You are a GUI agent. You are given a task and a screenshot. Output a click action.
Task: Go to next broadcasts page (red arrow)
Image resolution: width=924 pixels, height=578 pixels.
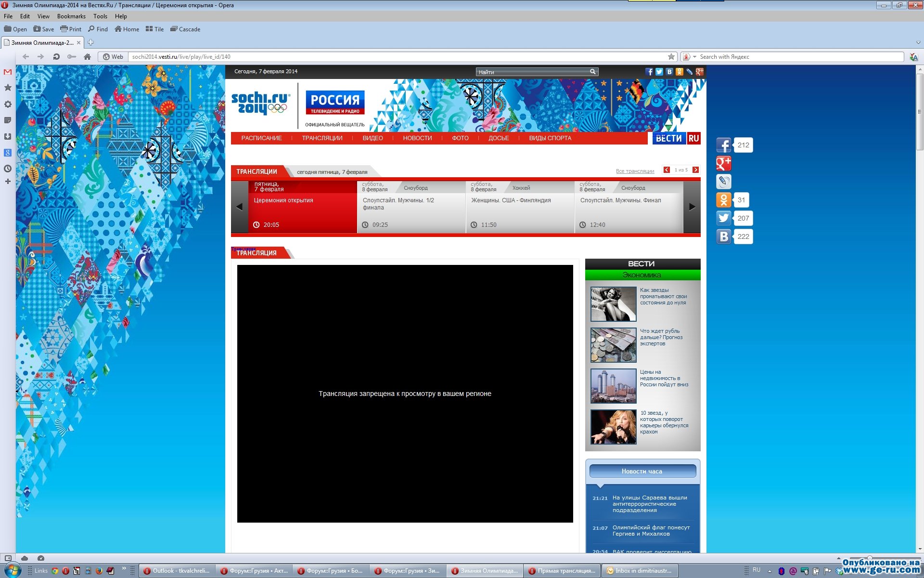coord(695,170)
